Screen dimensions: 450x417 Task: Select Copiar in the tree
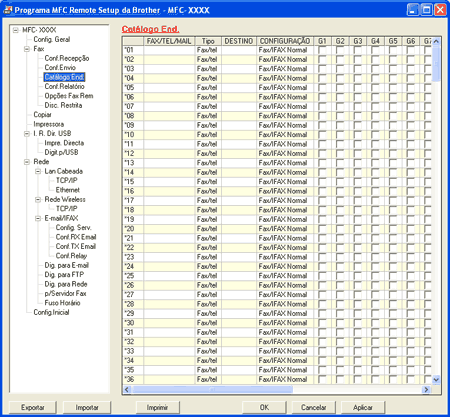pos(42,115)
